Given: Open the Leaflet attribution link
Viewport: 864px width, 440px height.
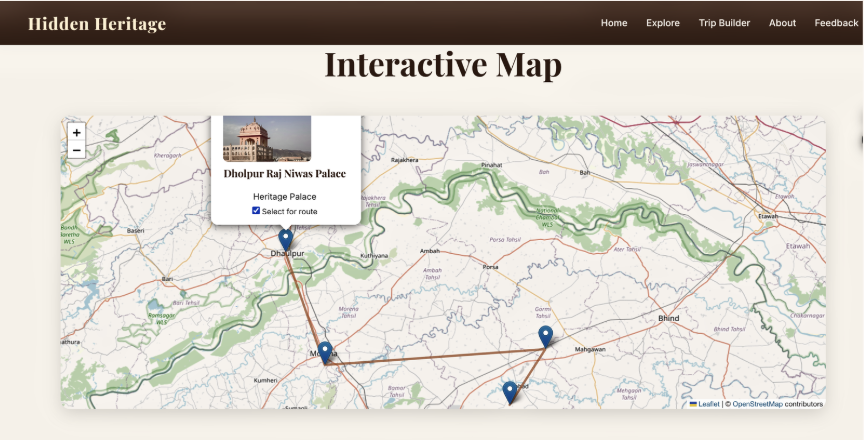Looking at the screenshot, I should [x=709, y=404].
